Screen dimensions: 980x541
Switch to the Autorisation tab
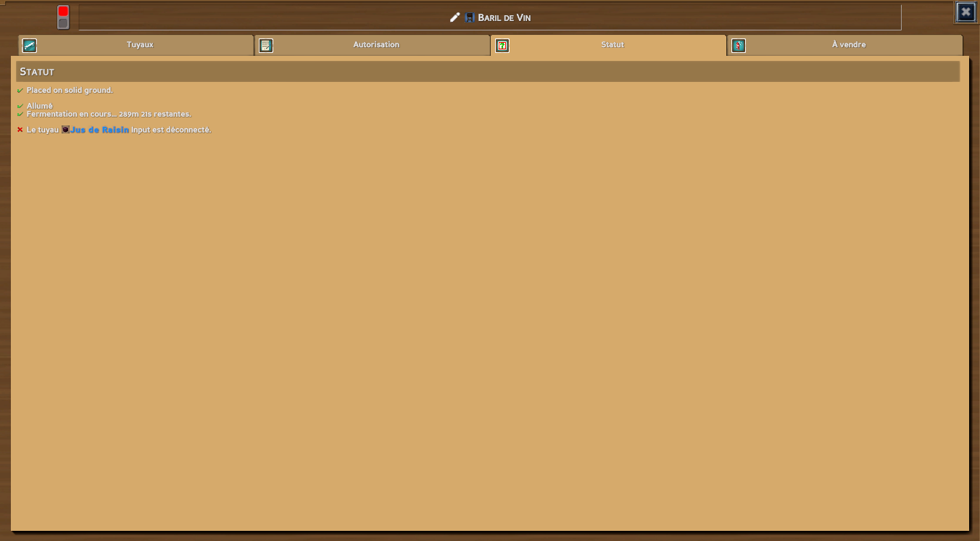point(373,45)
